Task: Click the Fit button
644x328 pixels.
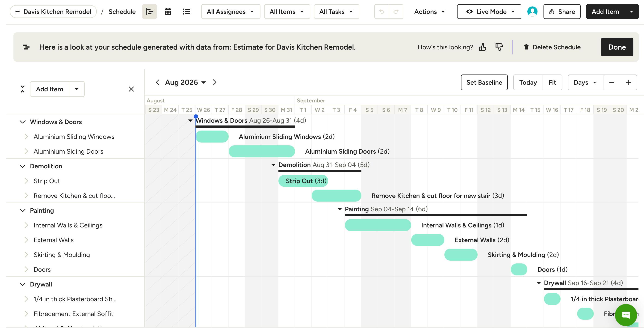Action: point(552,82)
